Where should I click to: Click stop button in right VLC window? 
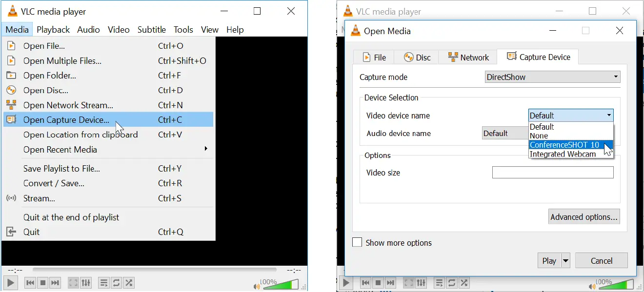378,283
